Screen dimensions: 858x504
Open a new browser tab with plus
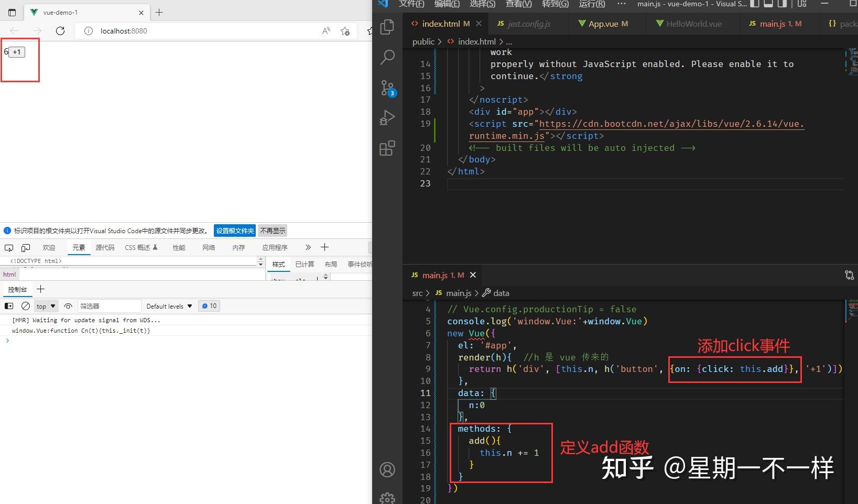[x=159, y=12]
